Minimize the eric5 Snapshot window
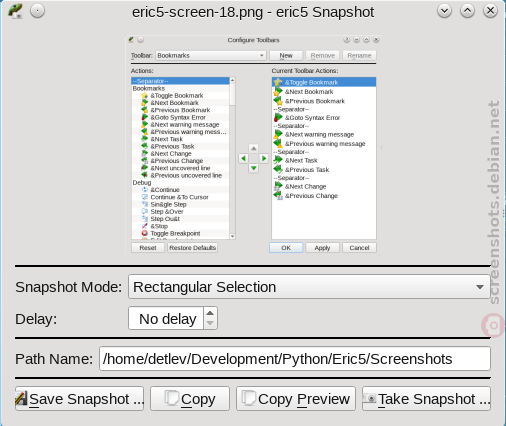Screen dimensions: 506x426 tap(444, 11)
